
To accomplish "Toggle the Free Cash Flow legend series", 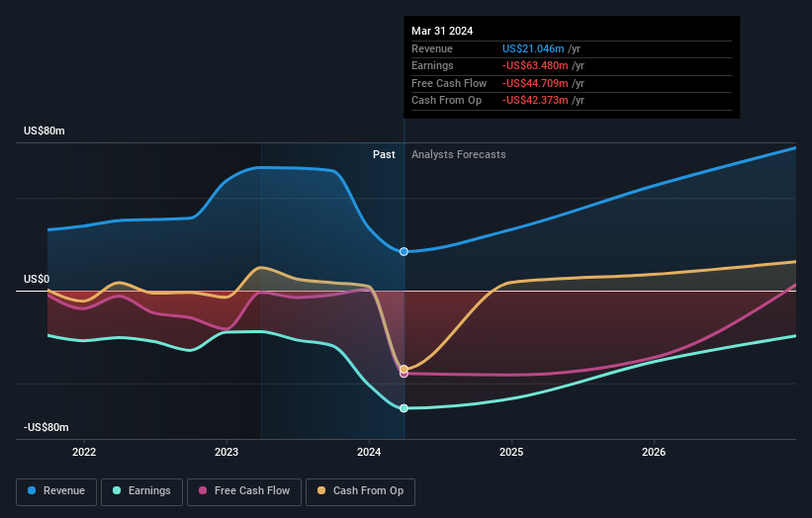I will point(244,491).
